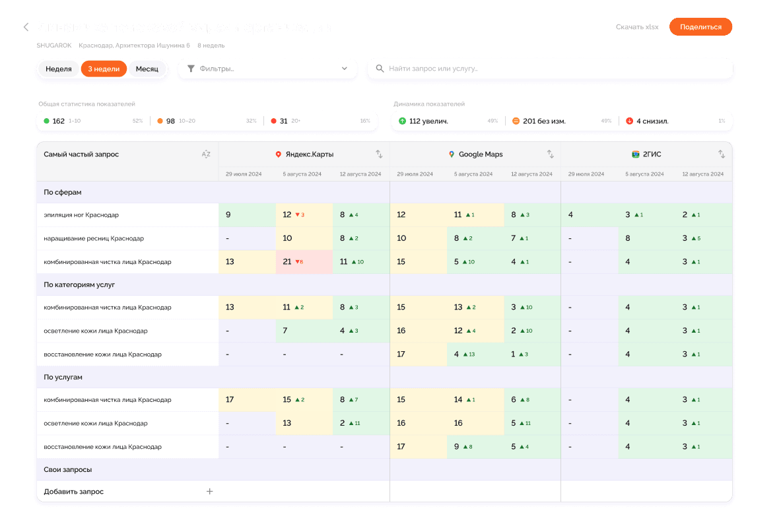Click the search magnifier icon
Image resolution: width=781 pixels, height=532 pixels.
coord(380,69)
